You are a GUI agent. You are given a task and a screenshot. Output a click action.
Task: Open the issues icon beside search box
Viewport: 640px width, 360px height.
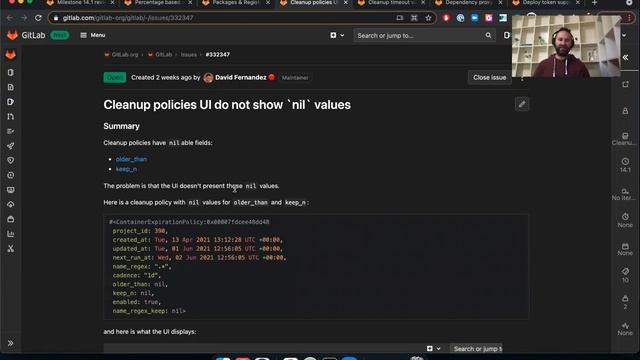(x=507, y=36)
